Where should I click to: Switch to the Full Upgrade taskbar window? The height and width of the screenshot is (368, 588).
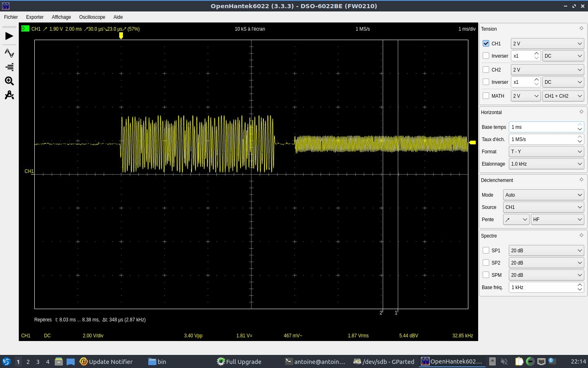tap(239, 361)
